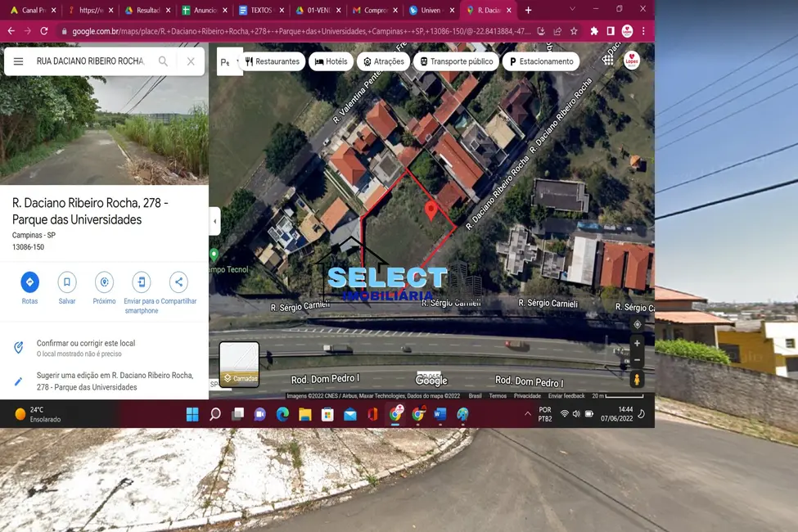The height and width of the screenshot is (532, 798).
Task: Click 'Enviar feedback' in map footer
Action: (x=566, y=395)
